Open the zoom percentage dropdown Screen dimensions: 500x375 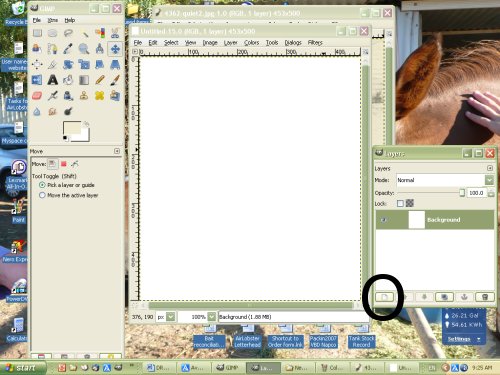coord(211,317)
